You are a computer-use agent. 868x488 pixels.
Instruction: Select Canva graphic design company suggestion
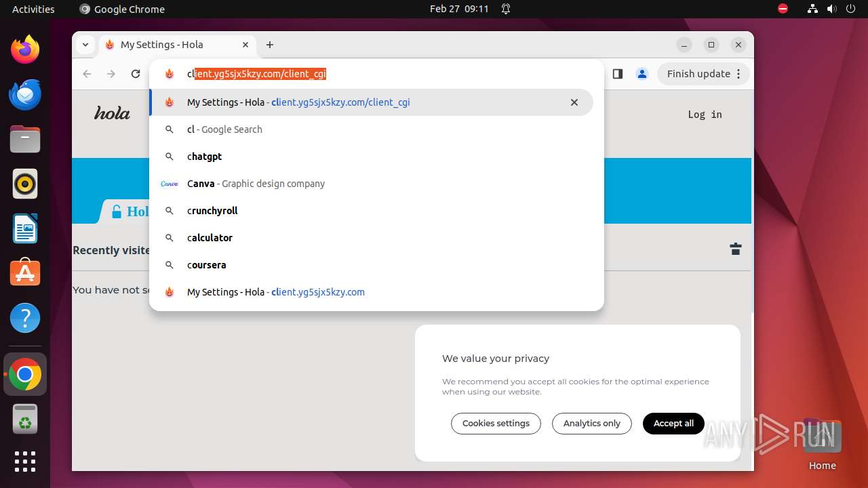[372, 184]
